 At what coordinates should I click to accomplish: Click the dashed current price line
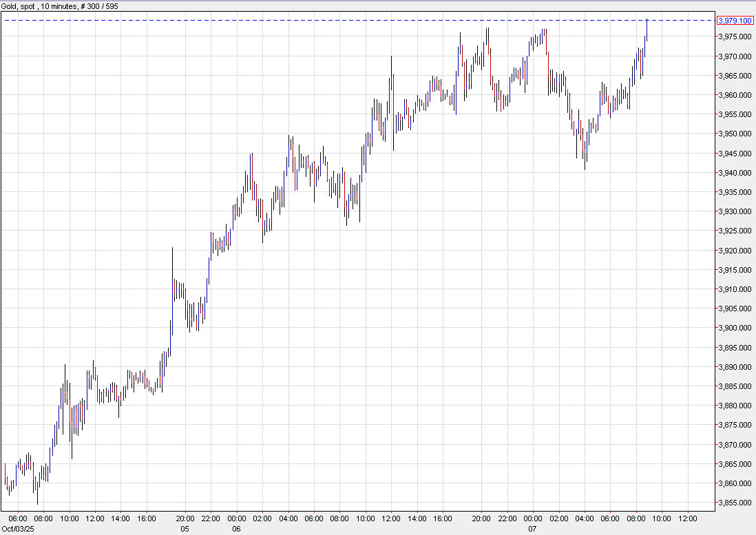click(344, 20)
